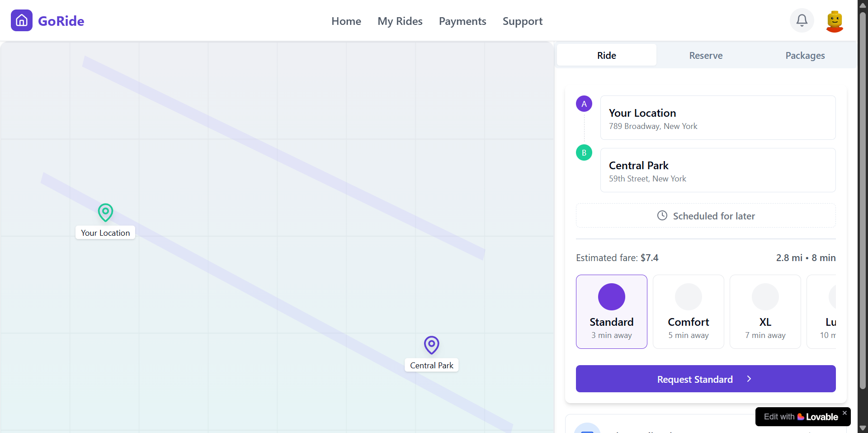
Task: Choose the XL ride option
Action: (x=765, y=312)
